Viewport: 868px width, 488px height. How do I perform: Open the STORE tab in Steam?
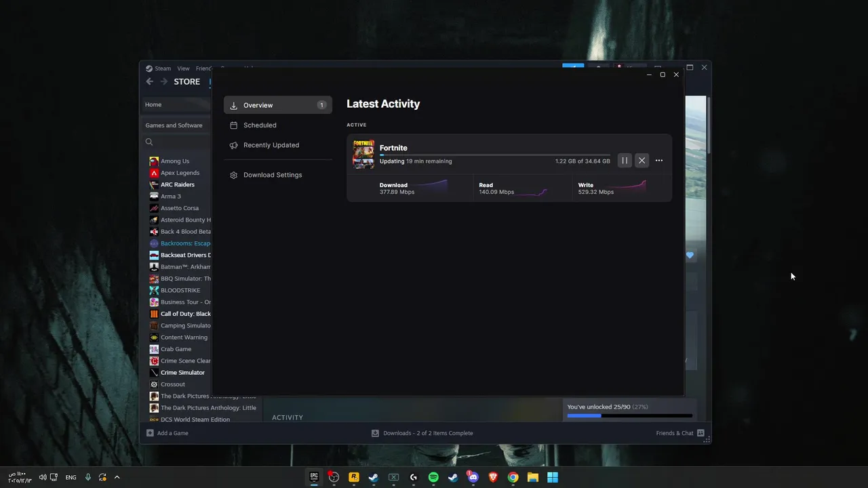pyautogui.click(x=187, y=81)
